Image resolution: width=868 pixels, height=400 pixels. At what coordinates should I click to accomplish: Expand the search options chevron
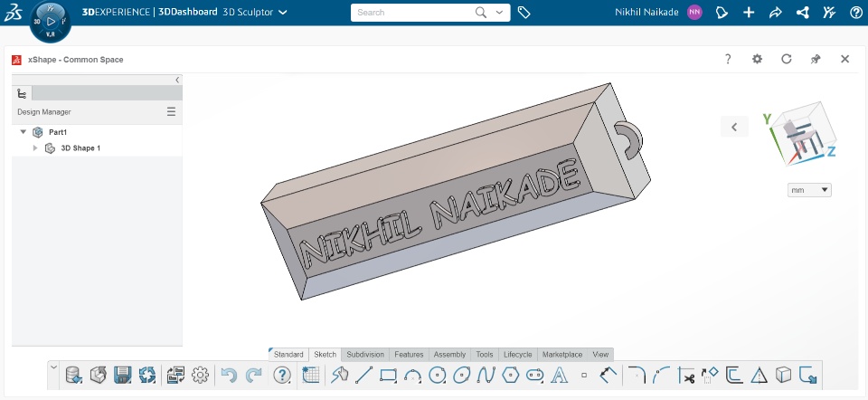tap(500, 12)
